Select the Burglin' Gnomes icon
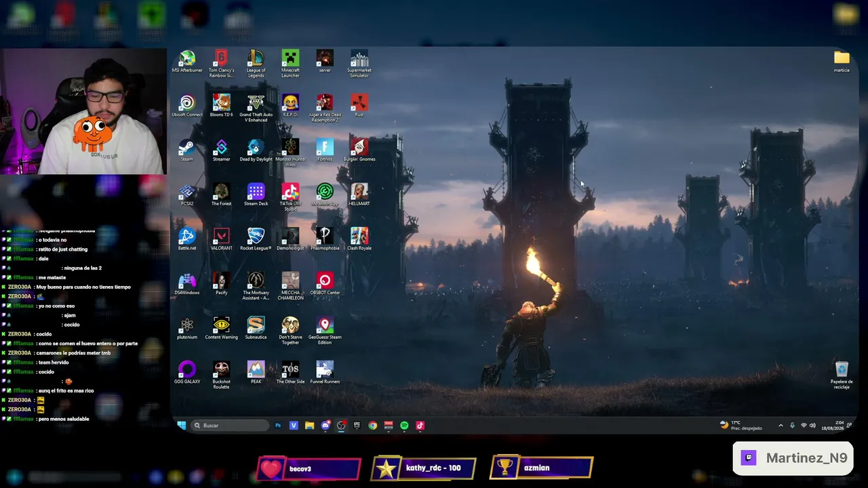The height and width of the screenshot is (488, 868). coord(359,150)
